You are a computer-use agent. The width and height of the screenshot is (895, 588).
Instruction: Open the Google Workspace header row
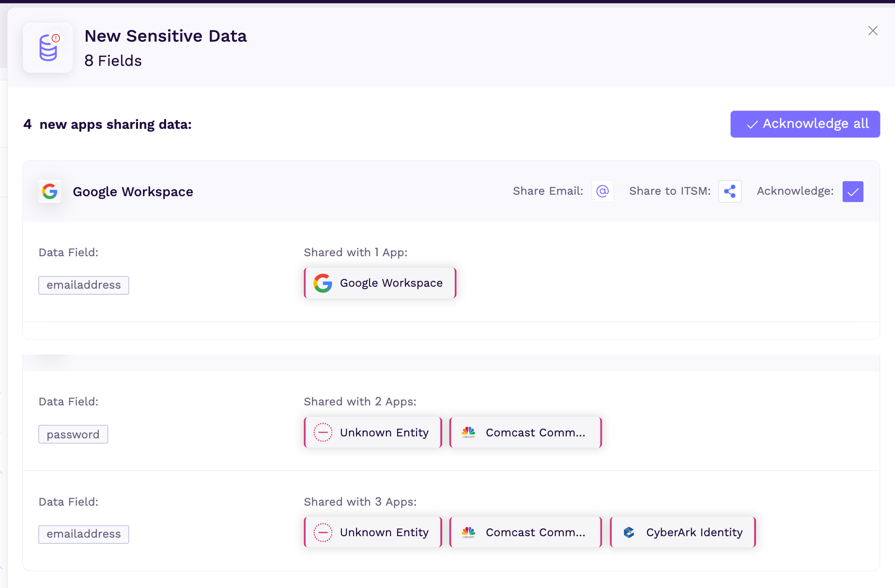click(x=133, y=192)
